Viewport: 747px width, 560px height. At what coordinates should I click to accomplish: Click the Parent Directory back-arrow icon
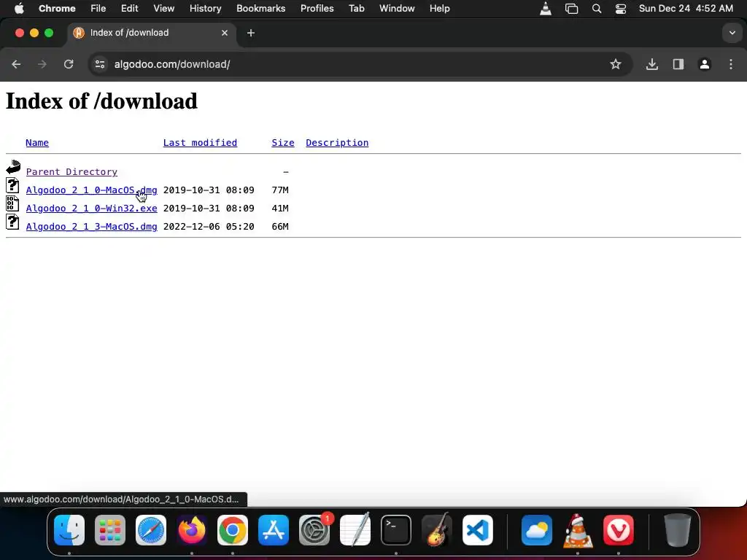pyautogui.click(x=13, y=167)
